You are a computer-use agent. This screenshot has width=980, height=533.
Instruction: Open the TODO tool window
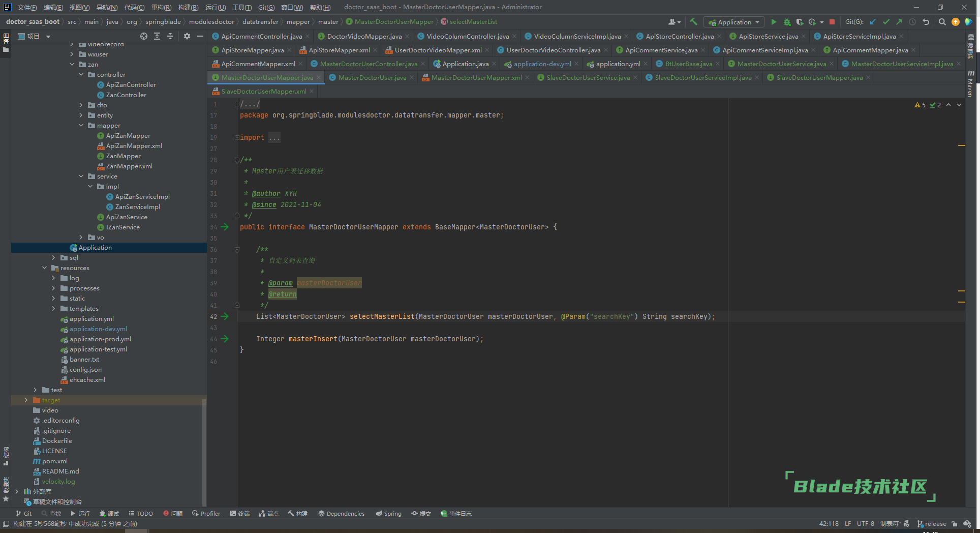tap(141, 513)
